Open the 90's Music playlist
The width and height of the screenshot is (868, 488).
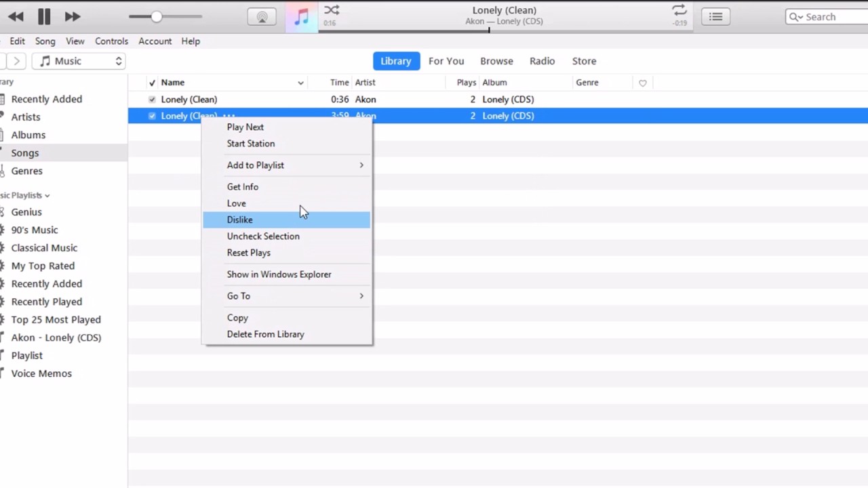(35, 230)
